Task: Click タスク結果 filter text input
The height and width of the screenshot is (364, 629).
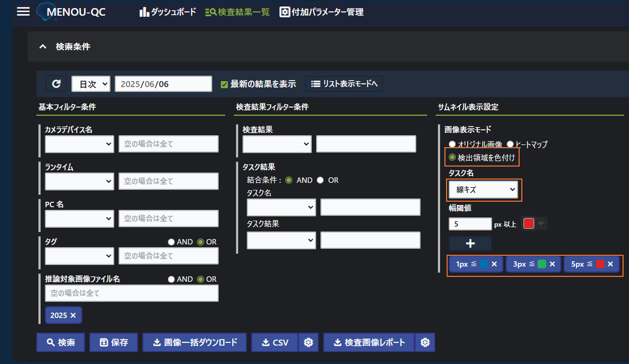Action: 370,240
